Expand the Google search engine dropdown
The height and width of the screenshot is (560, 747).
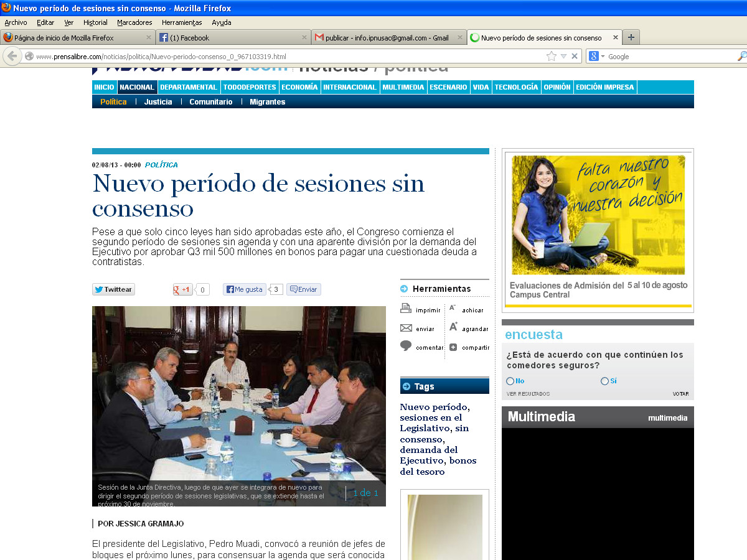(x=603, y=57)
